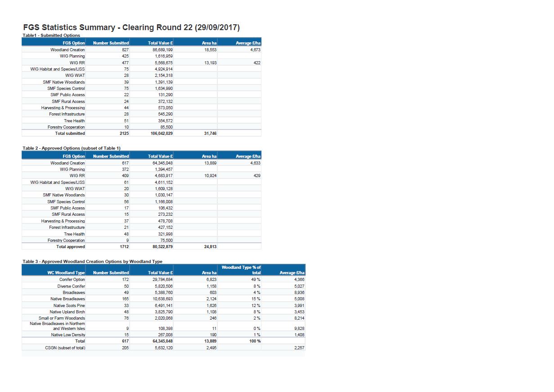This screenshot has width=554, height=392.
Task: Select the 'Total submitted' row label
Action: [70, 134]
